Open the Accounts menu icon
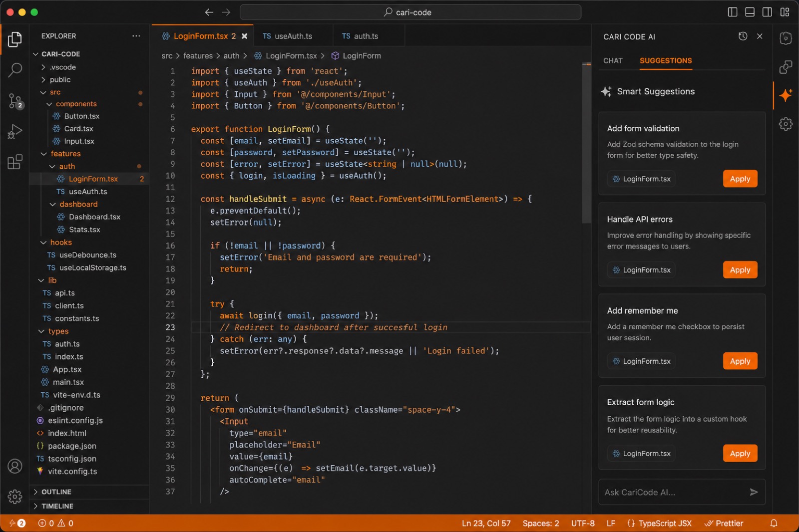 tap(15, 466)
